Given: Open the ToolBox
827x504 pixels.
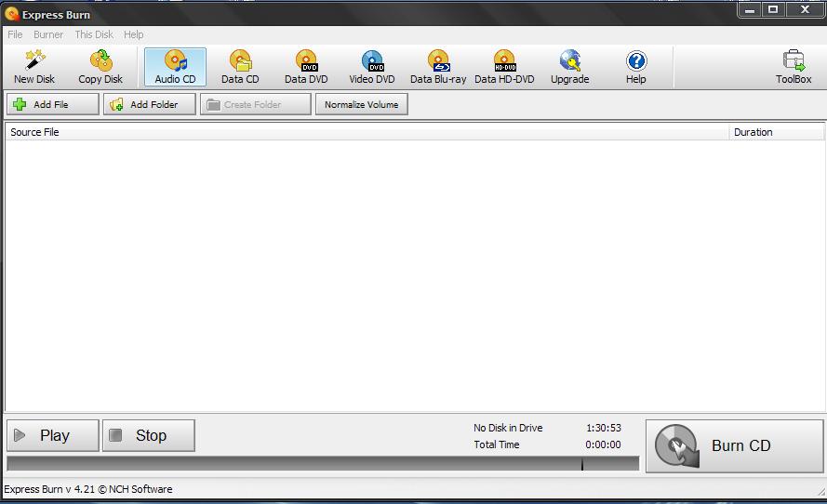Looking at the screenshot, I should point(794,68).
